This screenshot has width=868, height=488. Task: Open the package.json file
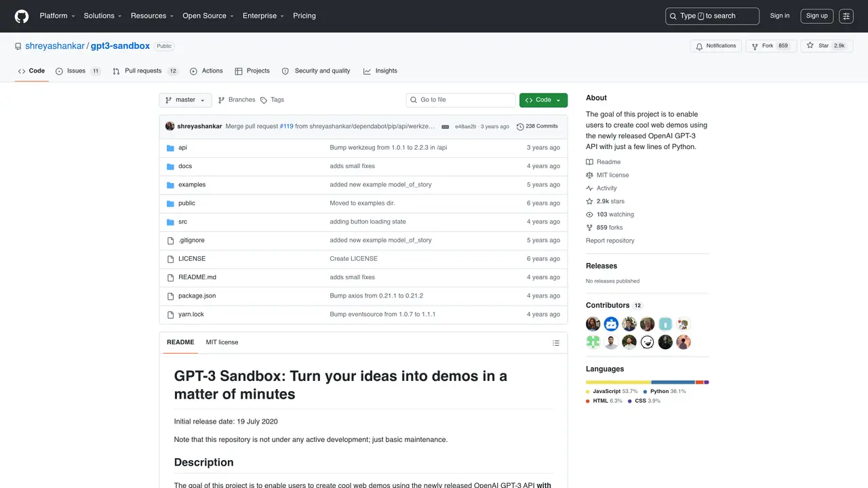[x=197, y=296]
